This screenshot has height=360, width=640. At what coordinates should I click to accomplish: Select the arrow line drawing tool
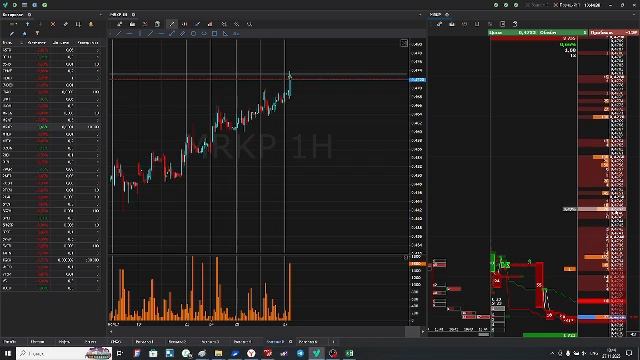pos(172,33)
